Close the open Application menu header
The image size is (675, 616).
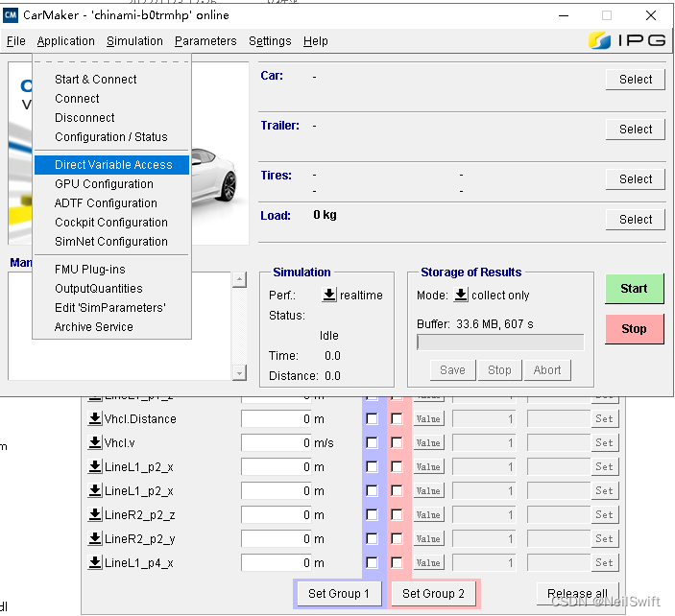point(66,41)
